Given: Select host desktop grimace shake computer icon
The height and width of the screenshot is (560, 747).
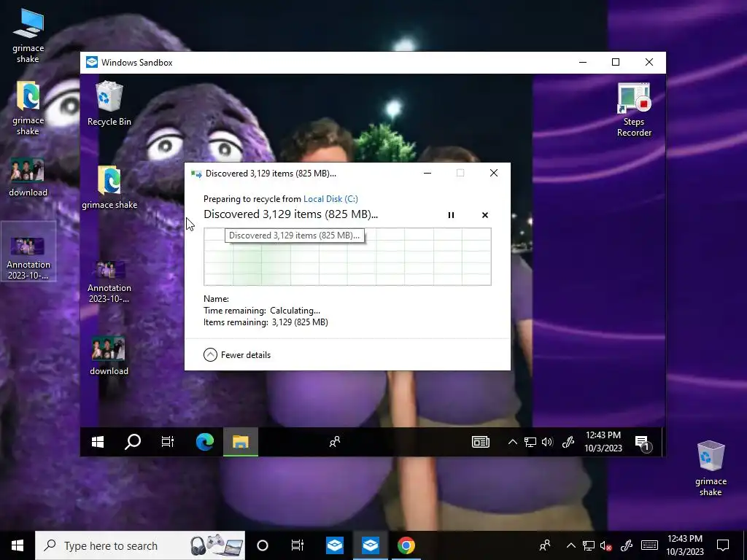Looking at the screenshot, I should 28,36.
